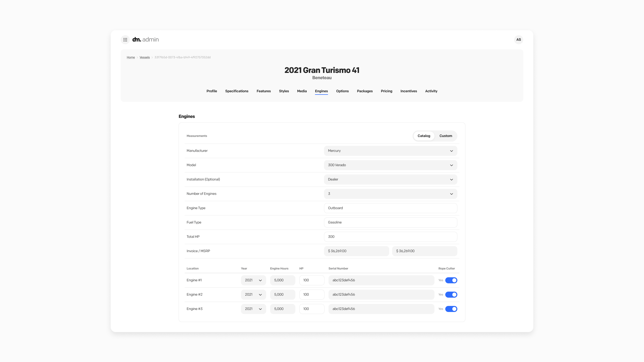
Task: Switch to the Specifications tab
Action: tap(236, 91)
